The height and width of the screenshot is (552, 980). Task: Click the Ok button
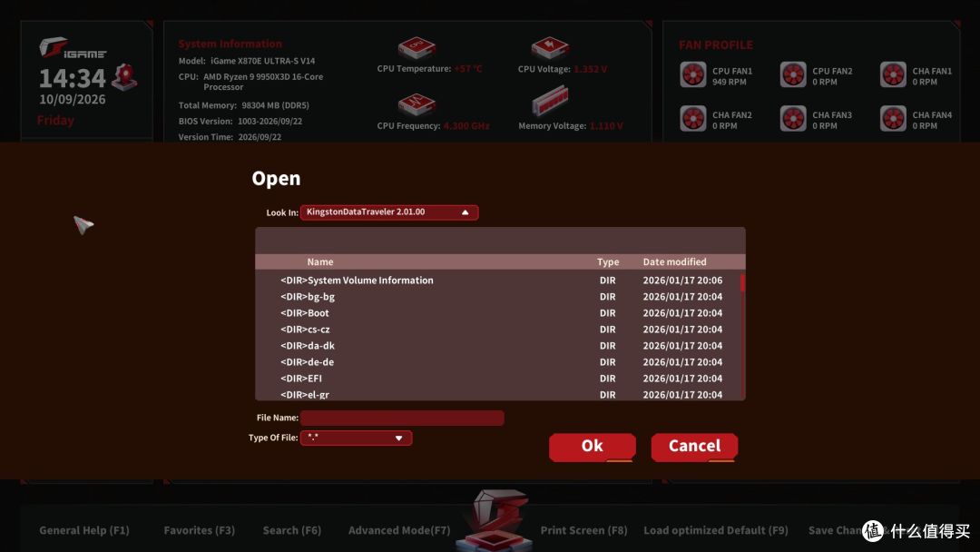592,447
